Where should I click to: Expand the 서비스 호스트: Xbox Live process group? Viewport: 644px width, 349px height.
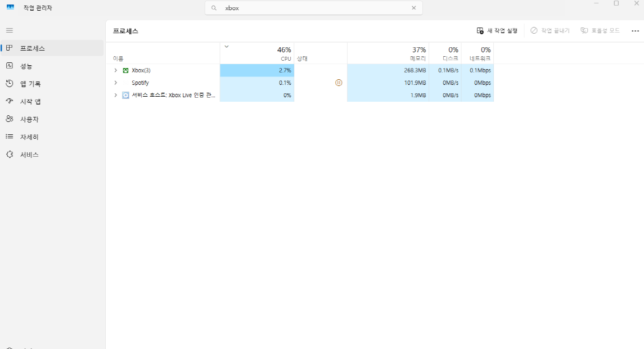coord(116,95)
